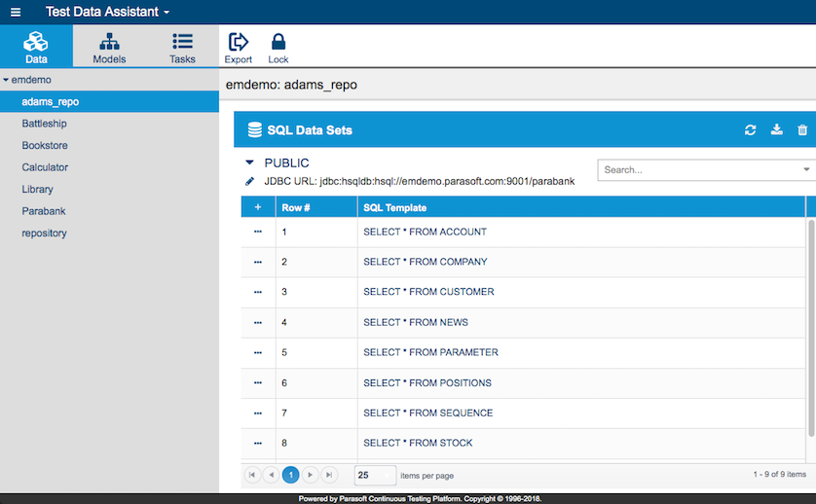The image size is (816, 504).
Task: Select page 1 in the pager
Action: [290, 475]
